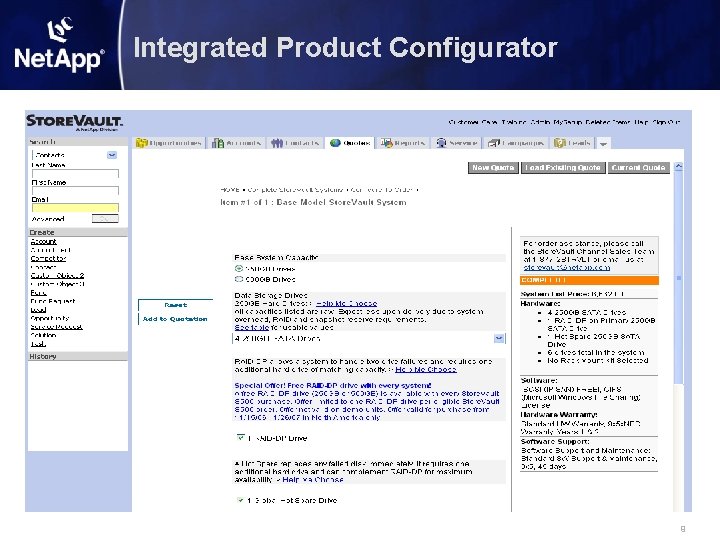Click the text "Item #1 of 1 : Base Model StoreVault System"

click(313, 202)
